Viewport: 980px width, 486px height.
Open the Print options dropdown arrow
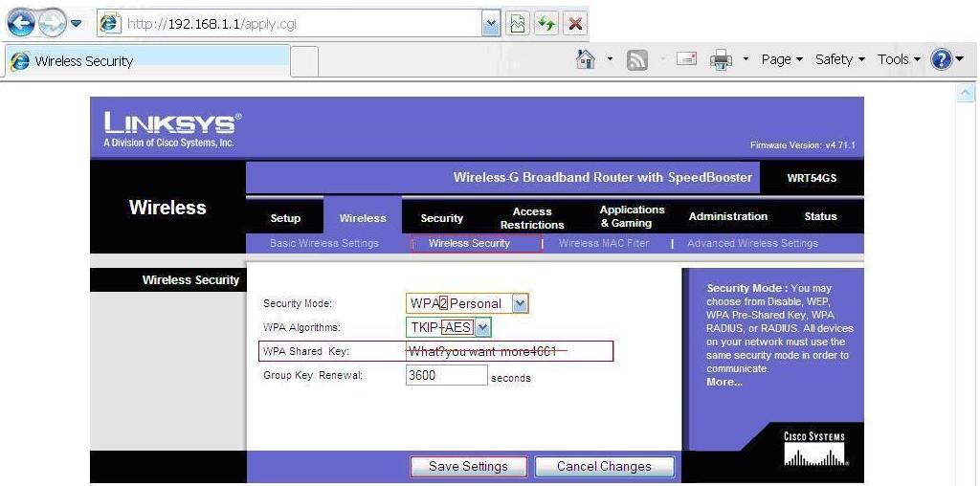(746, 60)
